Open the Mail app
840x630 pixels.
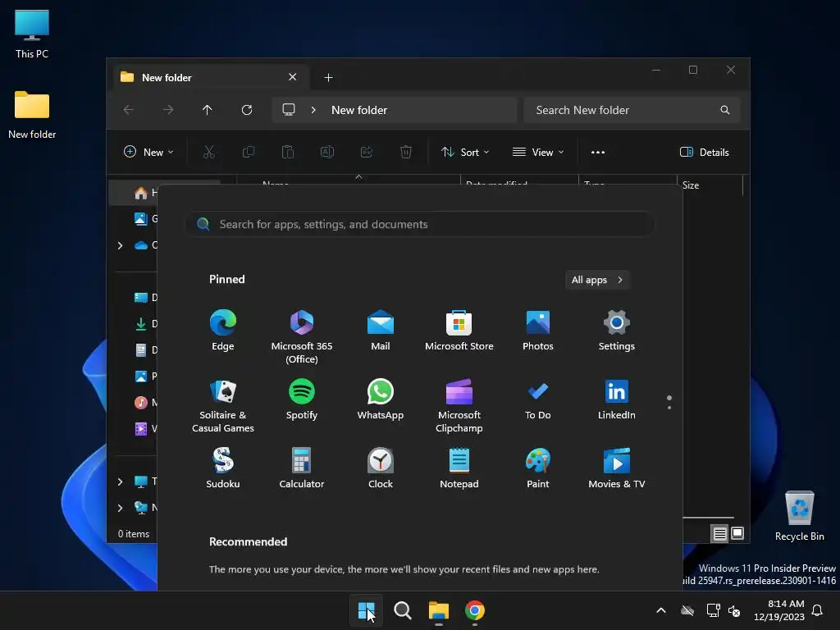tap(381, 331)
